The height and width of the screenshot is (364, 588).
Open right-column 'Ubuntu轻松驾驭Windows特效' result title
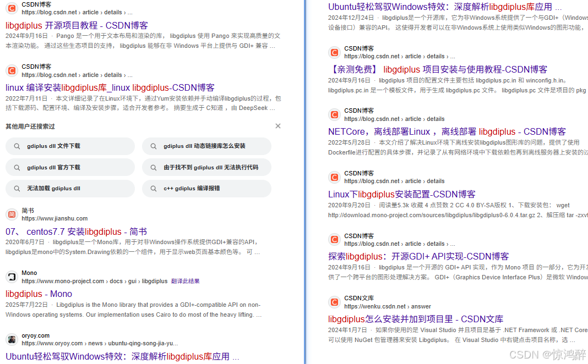coord(445,7)
